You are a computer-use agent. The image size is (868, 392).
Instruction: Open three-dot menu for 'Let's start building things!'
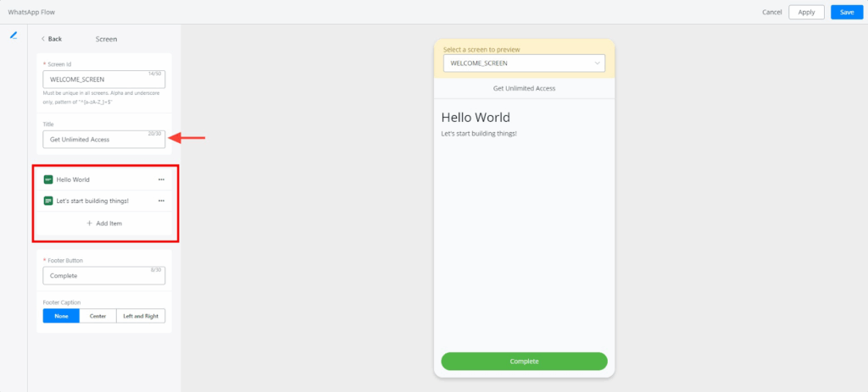pos(161,201)
